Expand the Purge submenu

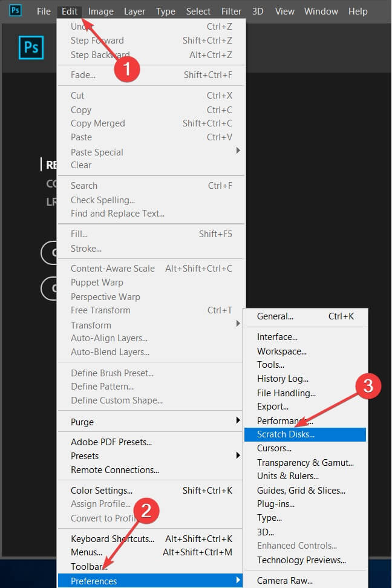coord(82,422)
